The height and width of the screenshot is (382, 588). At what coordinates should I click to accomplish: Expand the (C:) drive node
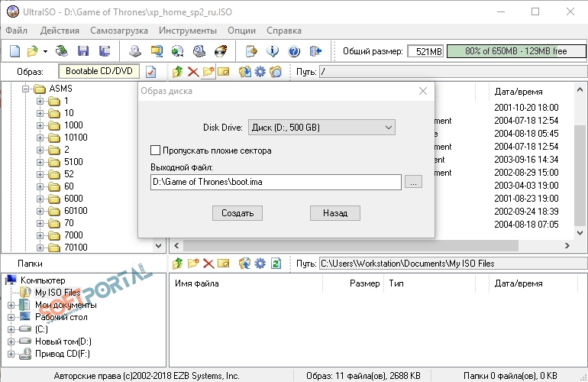[11, 329]
